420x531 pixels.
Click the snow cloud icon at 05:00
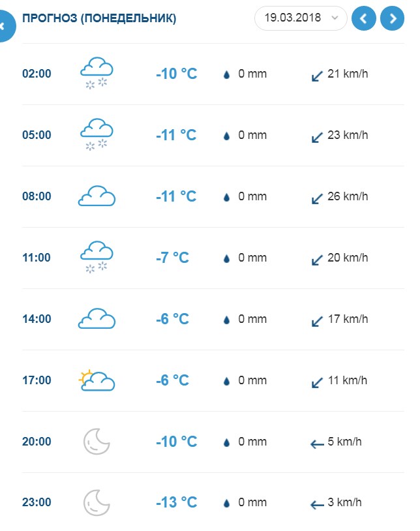tap(97, 134)
